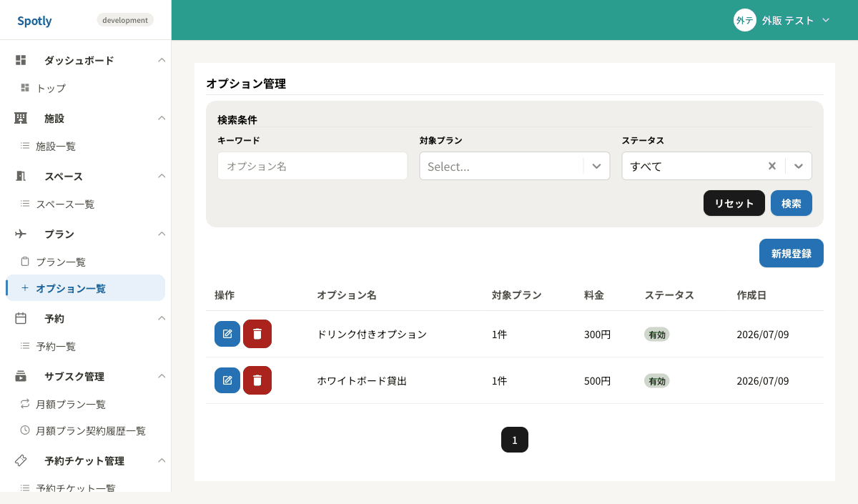
Task: Collapse the 施設 section chevron
Action: pyautogui.click(x=162, y=118)
